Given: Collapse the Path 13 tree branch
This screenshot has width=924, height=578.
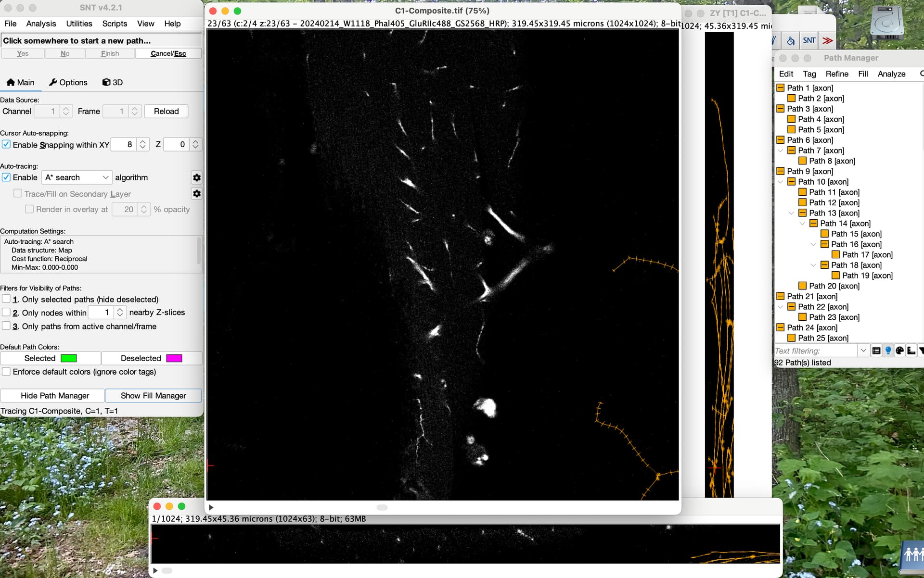Looking at the screenshot, I should [792, 213].
